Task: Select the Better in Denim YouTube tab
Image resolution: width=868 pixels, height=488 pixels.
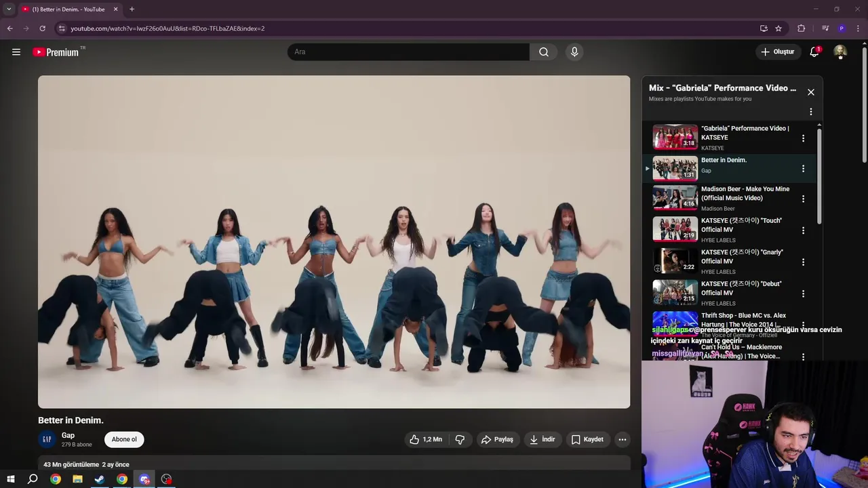Action: pyautogui.click(x=68, y=9)
